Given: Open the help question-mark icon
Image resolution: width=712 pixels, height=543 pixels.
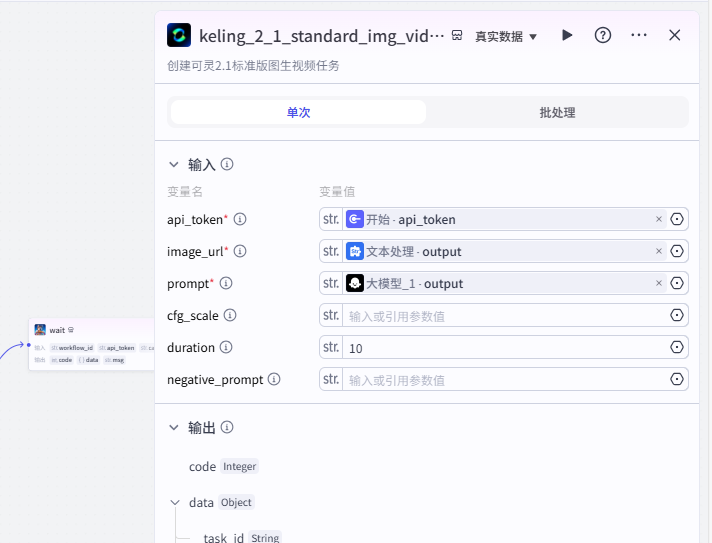Looking at the screenshot, I should tap(603, 35).
